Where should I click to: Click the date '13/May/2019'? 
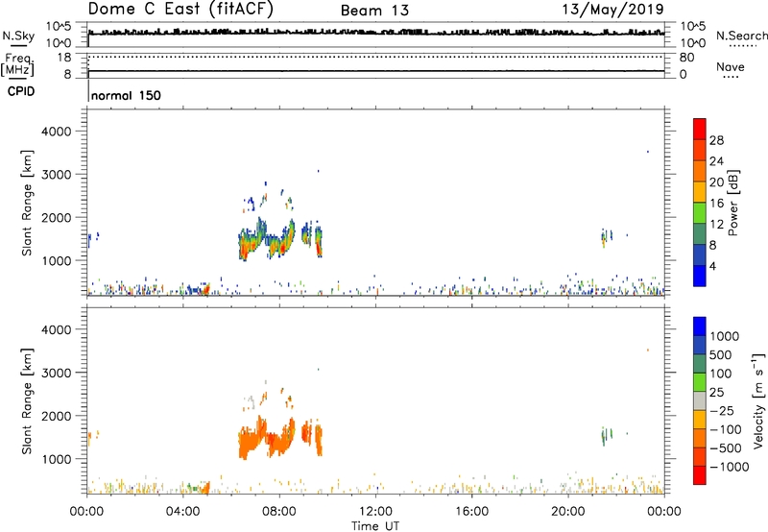pos(612,10)
